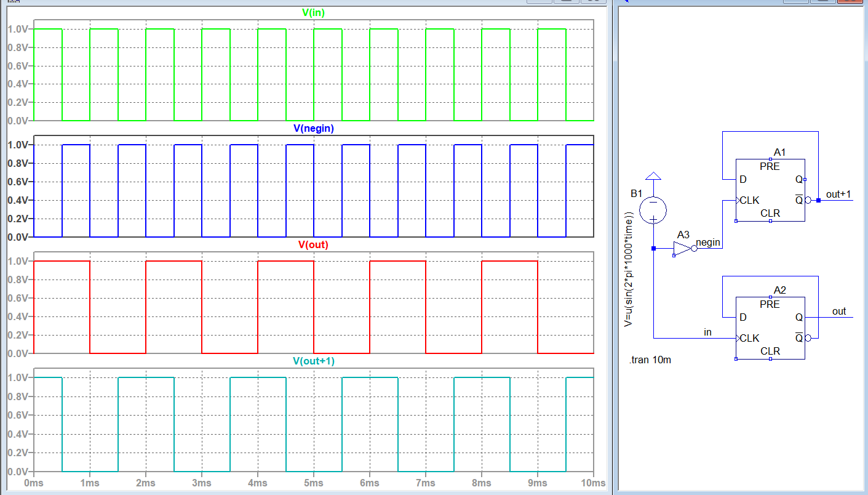Click the A2 component name label

click(x=780, y=290)
